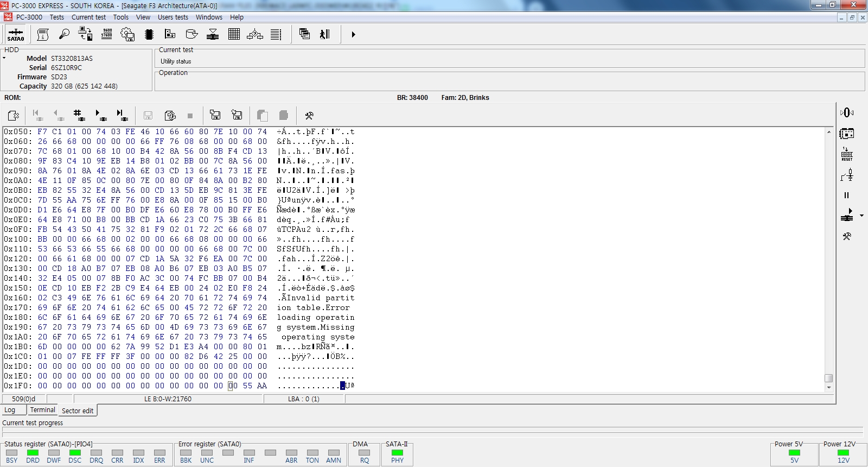
Task: Click the play arrow in main toolbar
Action: pyautogui.click(x=353, y=34)
